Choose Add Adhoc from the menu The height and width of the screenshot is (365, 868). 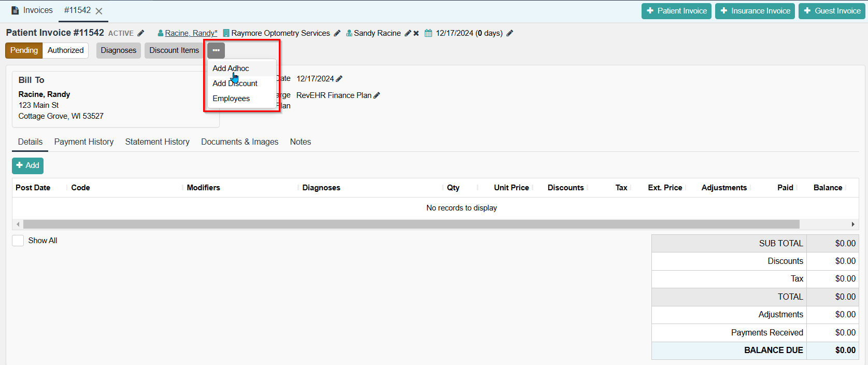pos(231,68)
